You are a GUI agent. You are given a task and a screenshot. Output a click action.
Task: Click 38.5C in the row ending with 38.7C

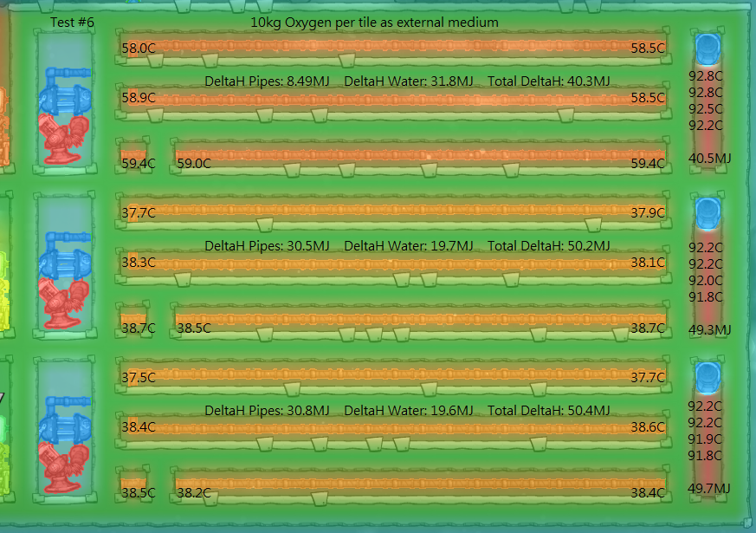click(x=194, y=328)
